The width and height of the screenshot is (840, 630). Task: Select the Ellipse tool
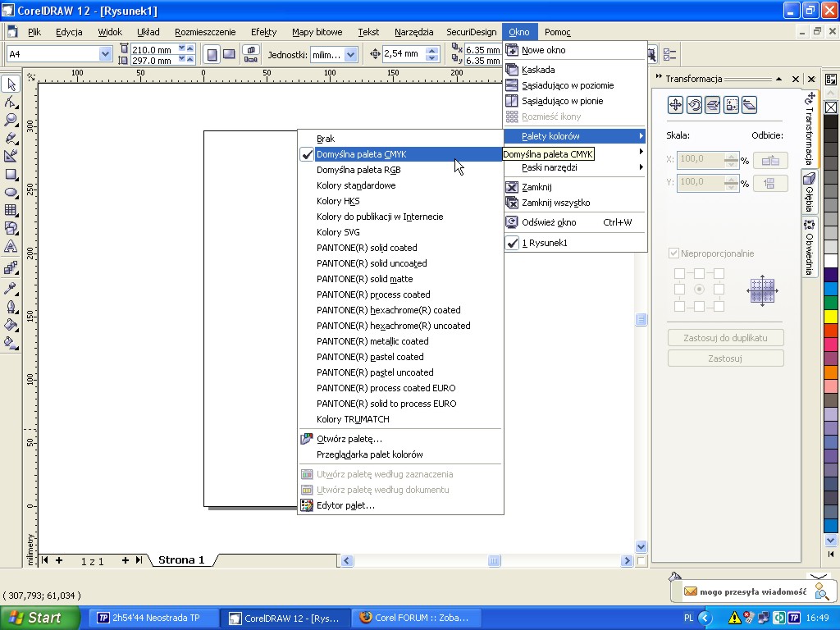pyautogui.click(x=11, y=193)
